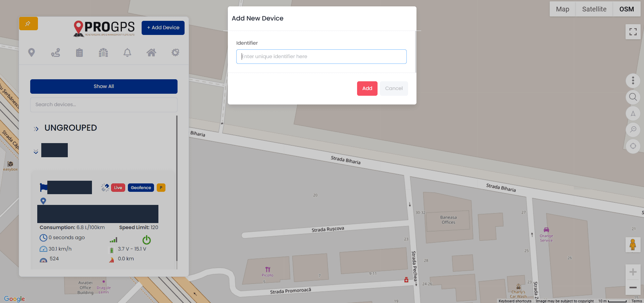Open the reports clipboard icon
The image size is (644, 303).
[x=80, y=52]
